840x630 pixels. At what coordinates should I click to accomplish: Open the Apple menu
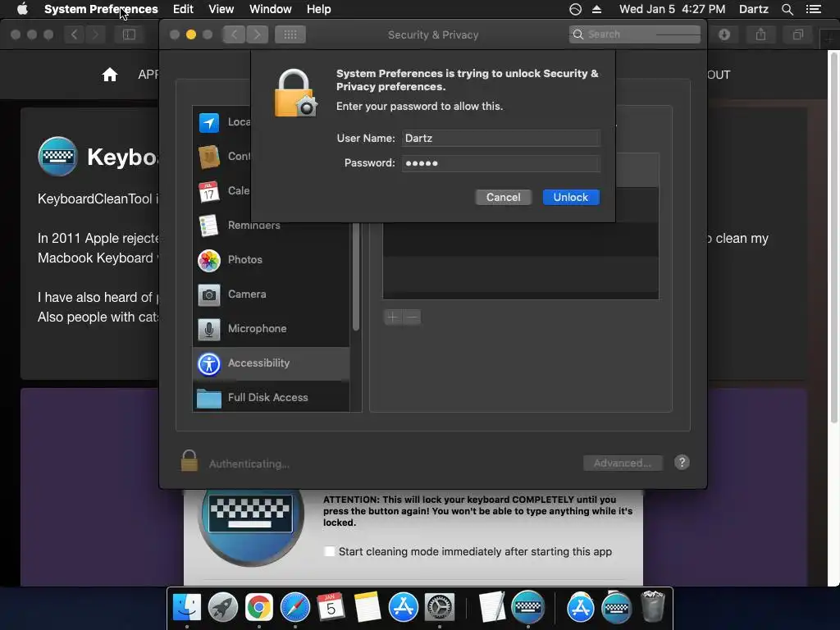click(x=22, y=9)
